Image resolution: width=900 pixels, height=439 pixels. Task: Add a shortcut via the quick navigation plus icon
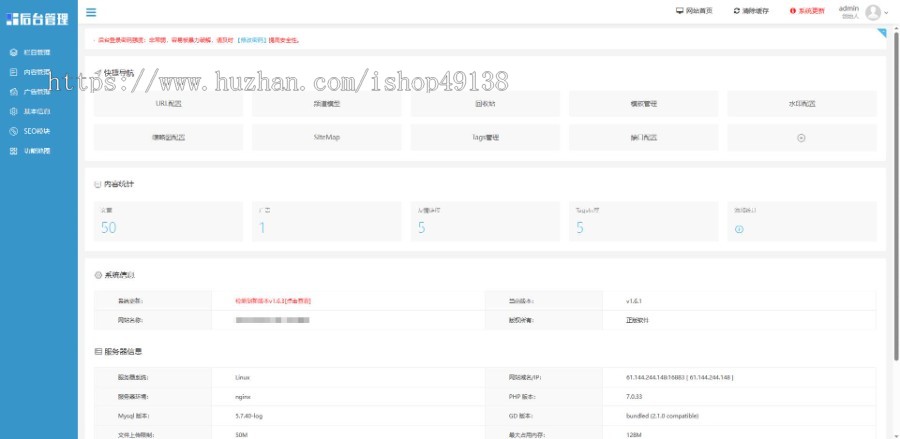click(802, 138)
